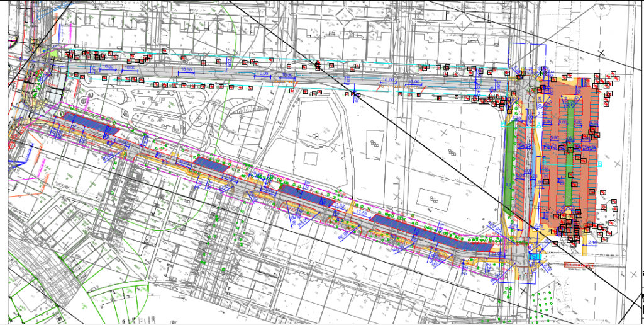Select the leftmost blue hatched parking strip
The image size is (644, 325).
89,123
